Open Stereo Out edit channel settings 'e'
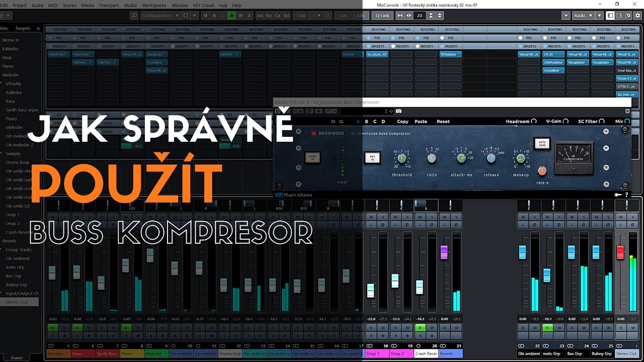 (633, 225)
